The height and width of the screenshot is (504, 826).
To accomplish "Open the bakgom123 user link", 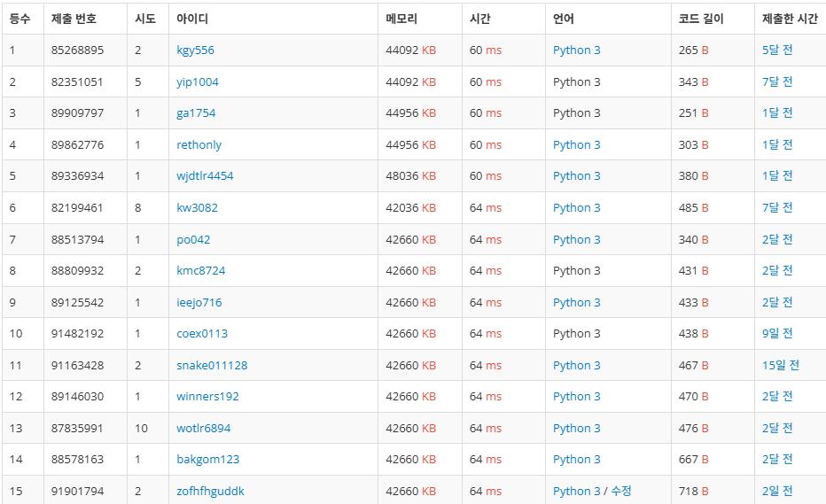I will pos(207,460).
